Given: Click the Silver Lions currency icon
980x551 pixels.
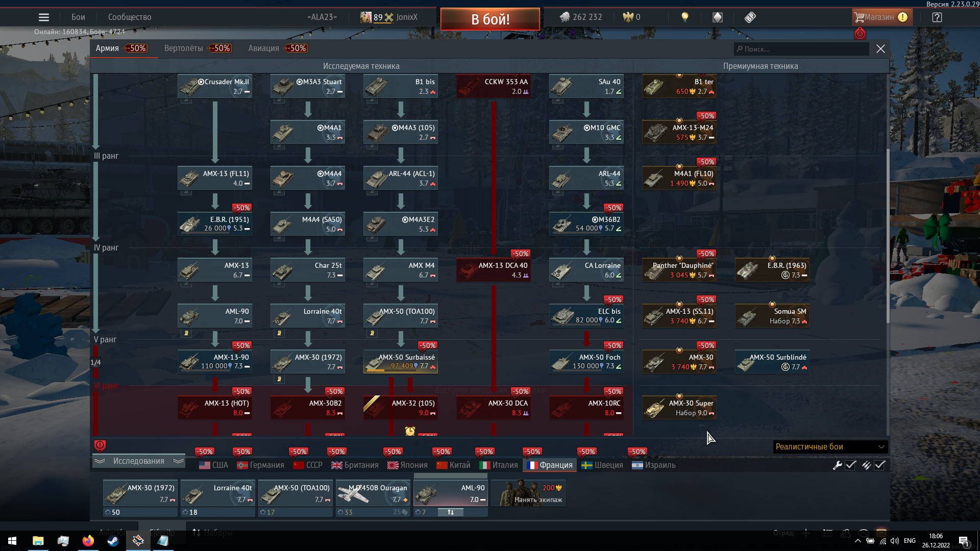Looking at the screenshot, I should tap(565, 17).
